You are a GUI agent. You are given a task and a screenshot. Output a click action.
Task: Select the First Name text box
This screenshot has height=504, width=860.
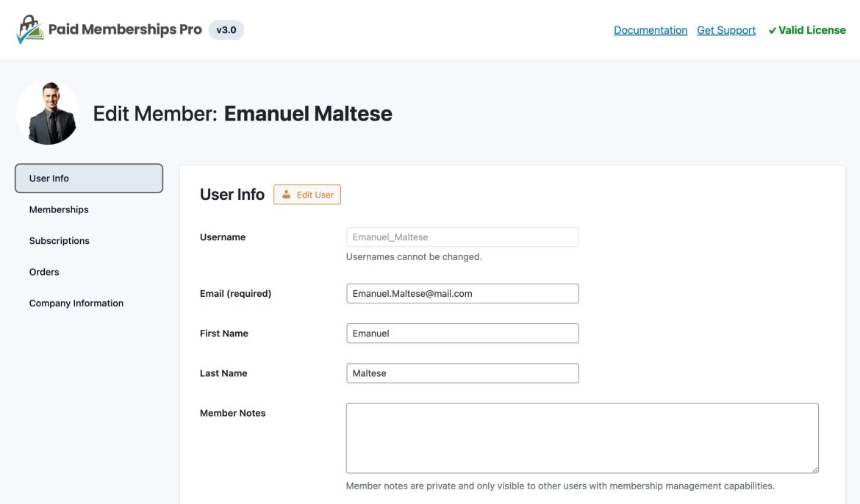click(x=462, y=333)
